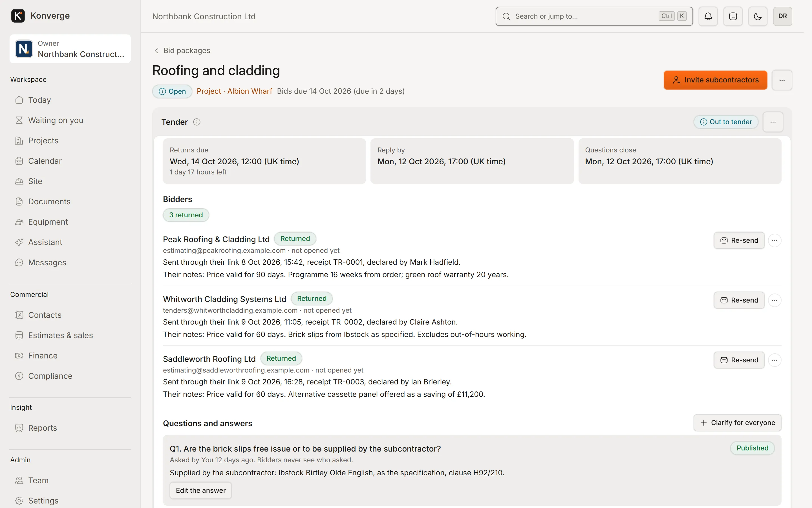This screenshot has height=508, width=812.
Task: Open the Messages chat icon item
Action: 70,262
